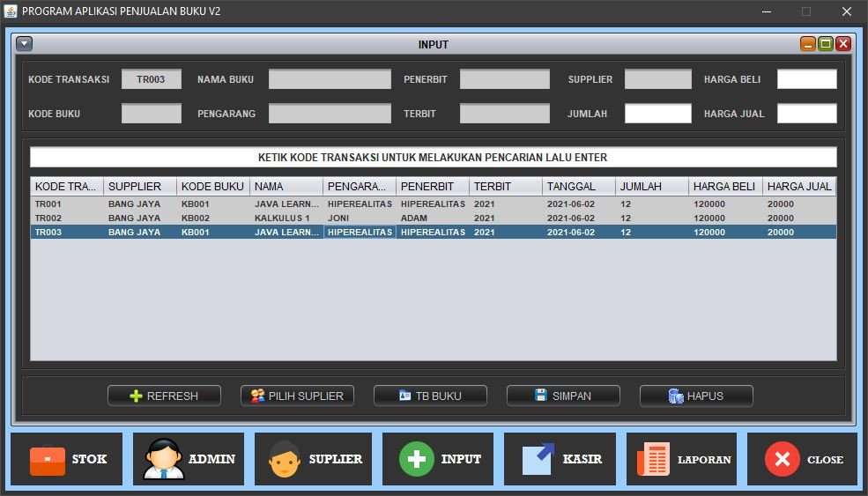Click the HAPUS delete button
This screenshot has width=868, height=496.
coord(696,396)
